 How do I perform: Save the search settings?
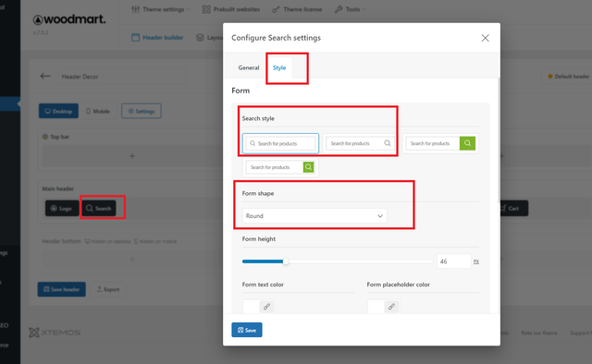click(x=247, y=330)
